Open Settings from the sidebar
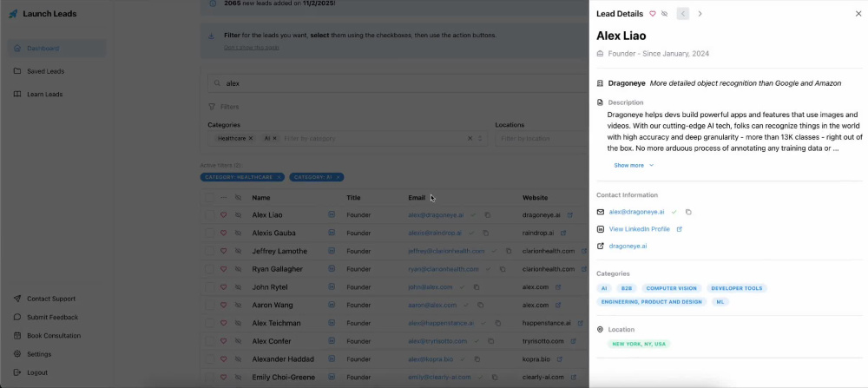The width and height of the screenshot is (868, 388). click(x=39, y=354)
